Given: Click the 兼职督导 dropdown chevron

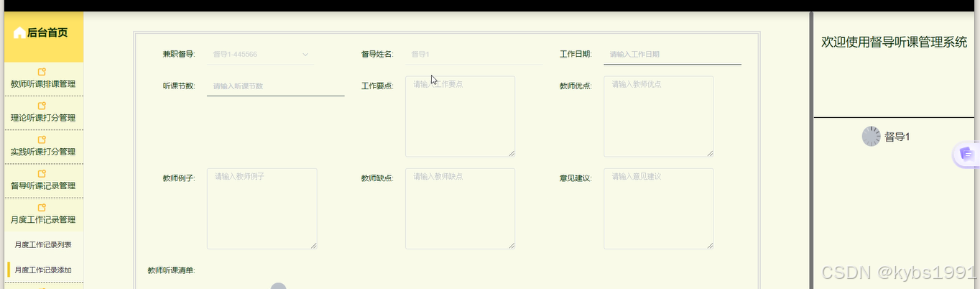Looking at the screenshot, I should [305, 54].
